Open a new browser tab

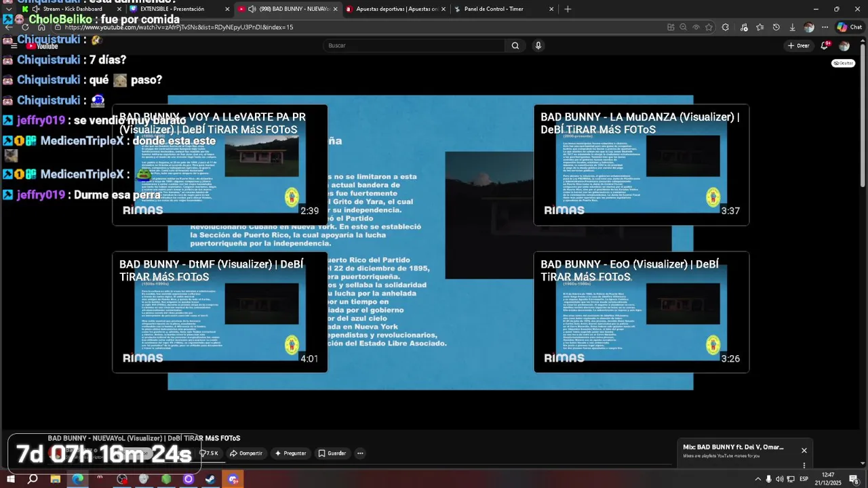[568, 9]
